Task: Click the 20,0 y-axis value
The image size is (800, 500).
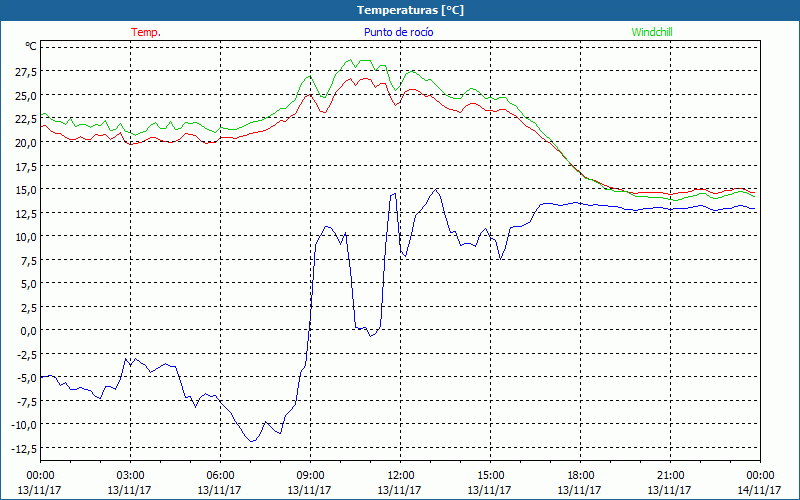Action: click(x=25, y=142)
